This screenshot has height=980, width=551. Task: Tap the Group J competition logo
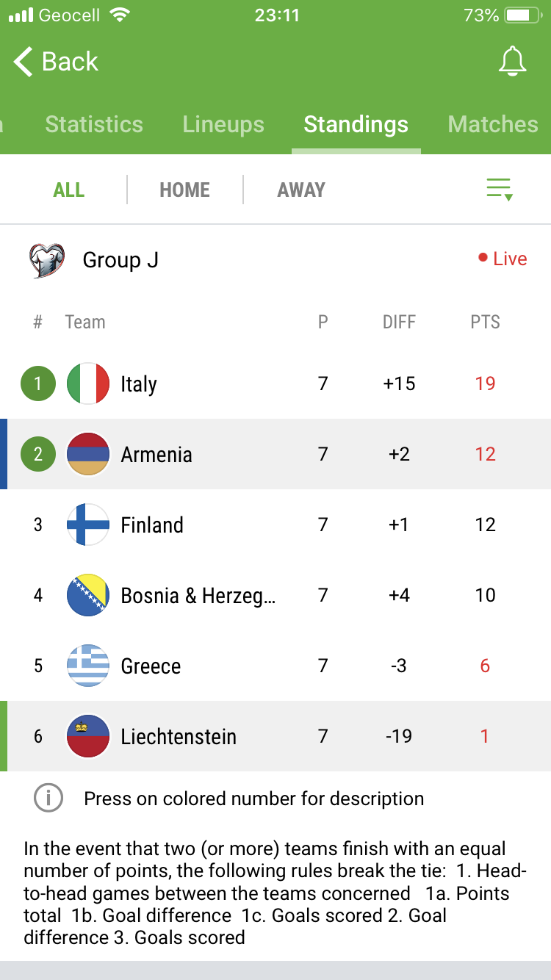tap(47, 260)
